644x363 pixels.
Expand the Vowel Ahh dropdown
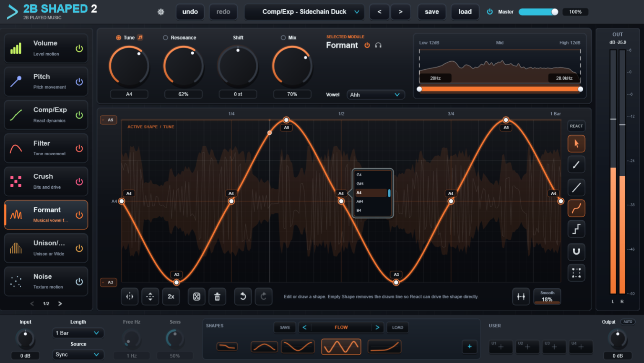pyautogui.click(x=376, y=95)
